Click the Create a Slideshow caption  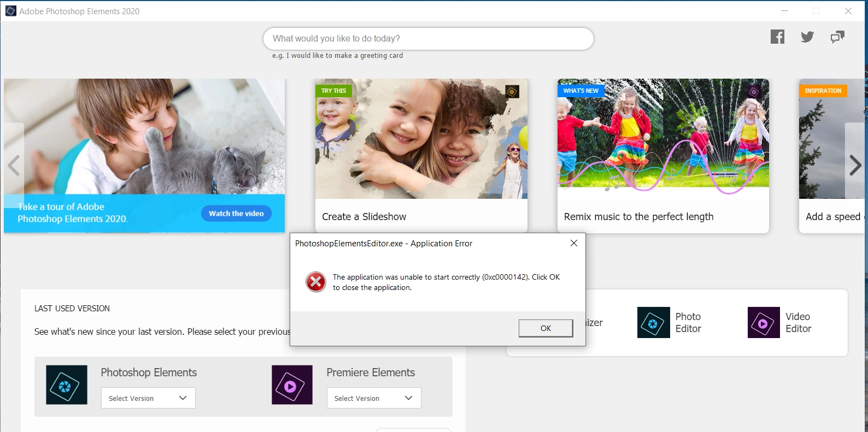(x=364, y=217)
